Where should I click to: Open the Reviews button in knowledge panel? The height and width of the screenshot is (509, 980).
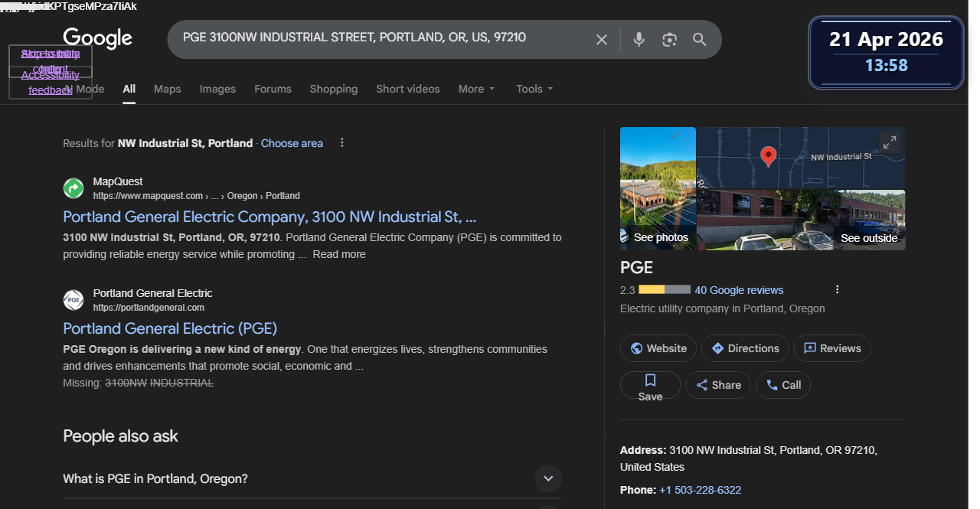pos(832,348)
